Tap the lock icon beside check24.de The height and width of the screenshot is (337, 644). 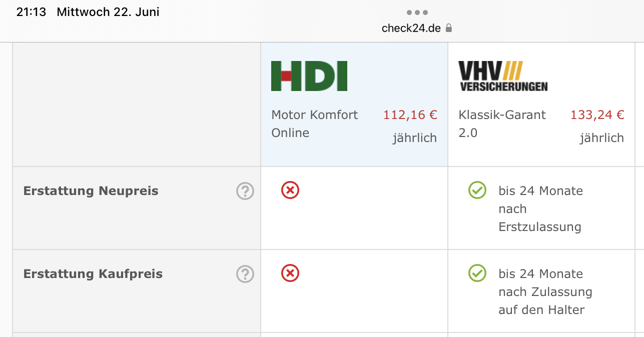click(449, 28)
